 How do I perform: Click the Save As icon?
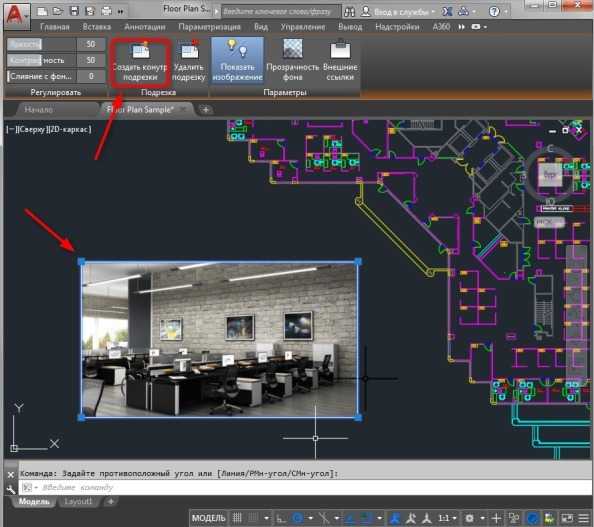(90, 11)
